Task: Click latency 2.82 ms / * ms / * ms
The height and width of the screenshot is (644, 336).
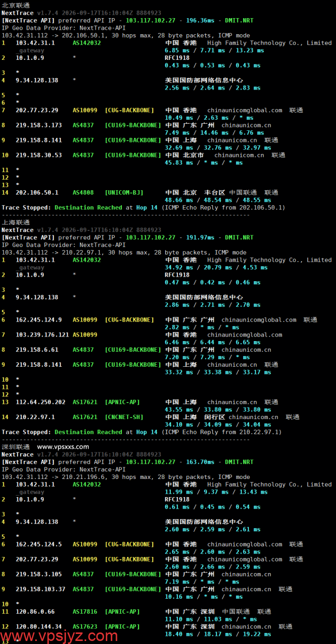Action: coord(202,328)
